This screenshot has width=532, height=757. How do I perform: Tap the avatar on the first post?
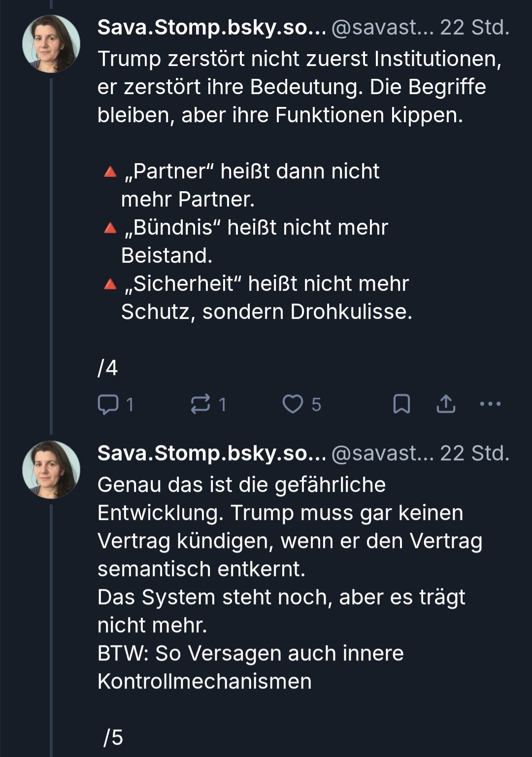(x=51, y=44)
